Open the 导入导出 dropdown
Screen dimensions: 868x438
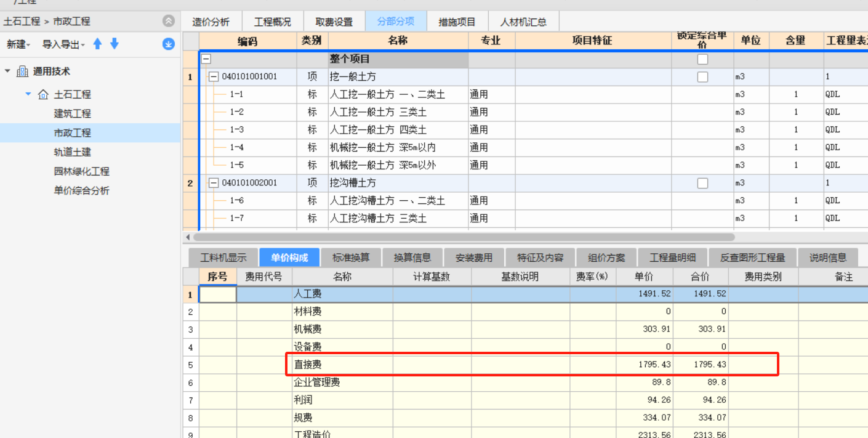63,44
